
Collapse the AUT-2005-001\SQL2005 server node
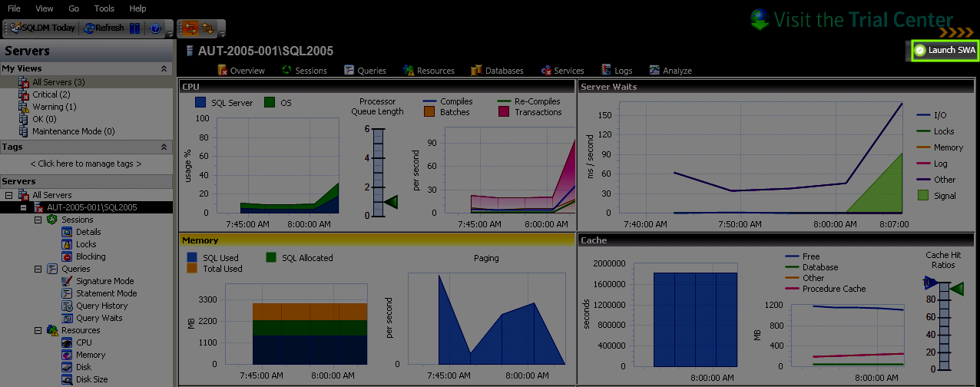(23, 207)
